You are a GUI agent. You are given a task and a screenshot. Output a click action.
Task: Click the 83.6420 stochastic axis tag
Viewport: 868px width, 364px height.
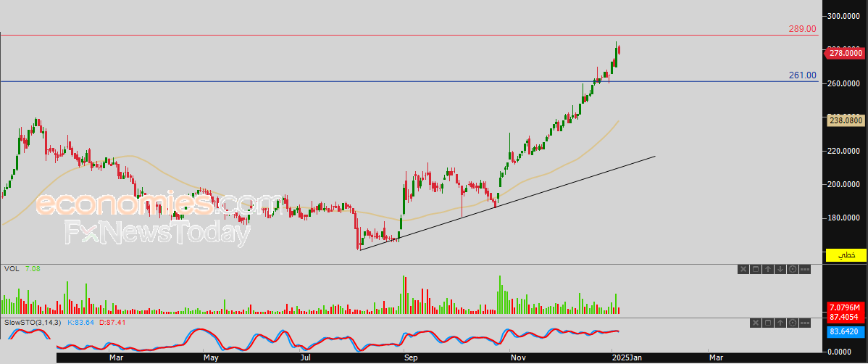pyautogui.click(x=846, y=331)
